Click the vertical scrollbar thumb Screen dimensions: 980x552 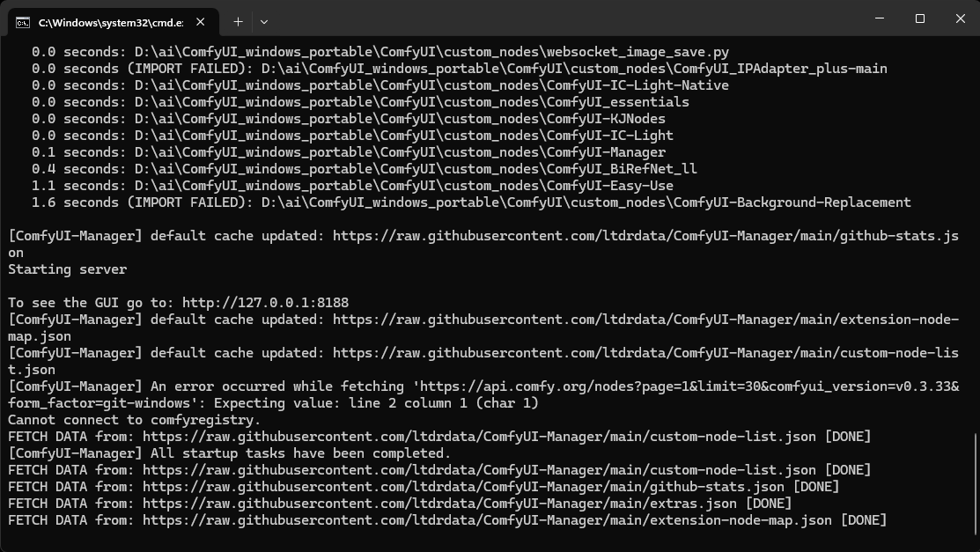975,480
